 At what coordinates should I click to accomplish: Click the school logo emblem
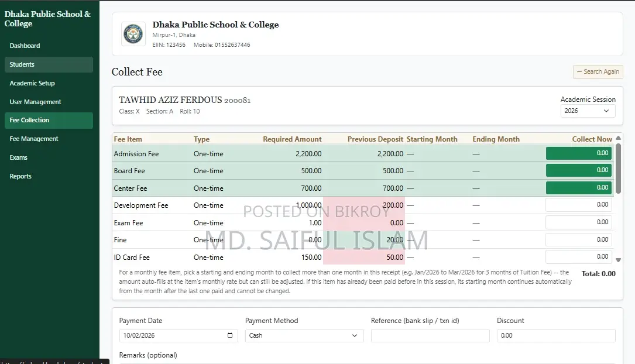(x=133, y=34)
